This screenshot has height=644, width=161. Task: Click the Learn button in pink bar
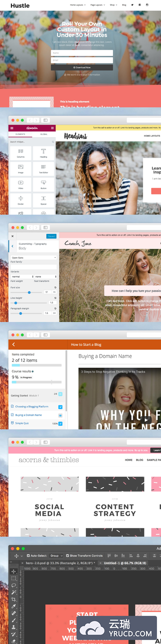coord(156,450)
